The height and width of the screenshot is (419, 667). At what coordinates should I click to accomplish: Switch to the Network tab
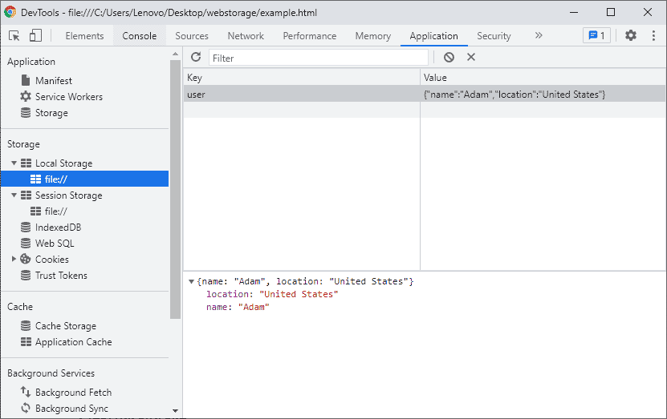coord(245,36)
